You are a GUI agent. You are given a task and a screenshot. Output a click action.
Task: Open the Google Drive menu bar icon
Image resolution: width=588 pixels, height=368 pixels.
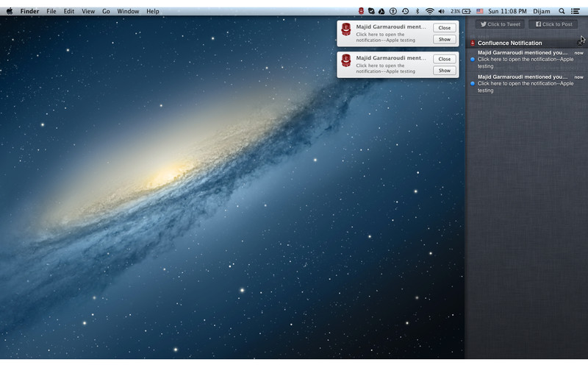382,11
